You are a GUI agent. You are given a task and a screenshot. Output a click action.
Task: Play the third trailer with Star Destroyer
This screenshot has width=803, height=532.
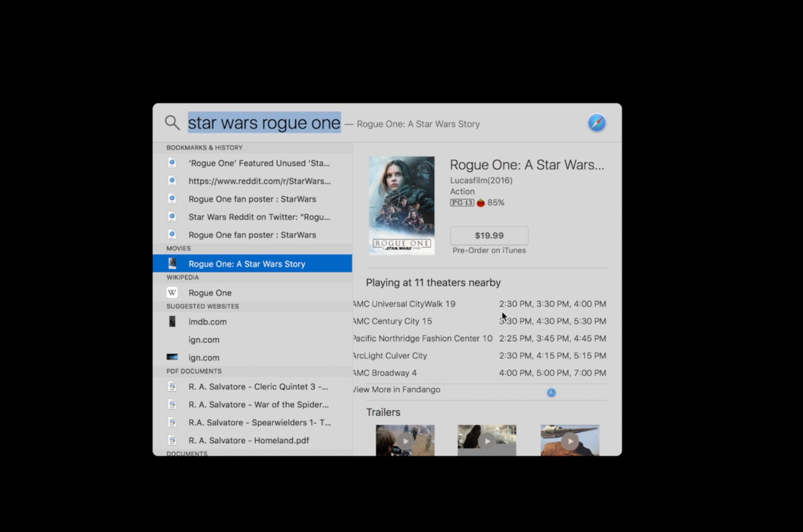pos(570,440)
